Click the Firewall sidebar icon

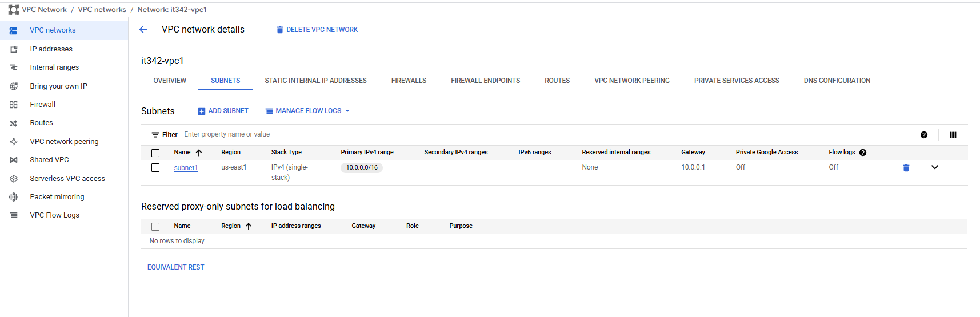14,105
